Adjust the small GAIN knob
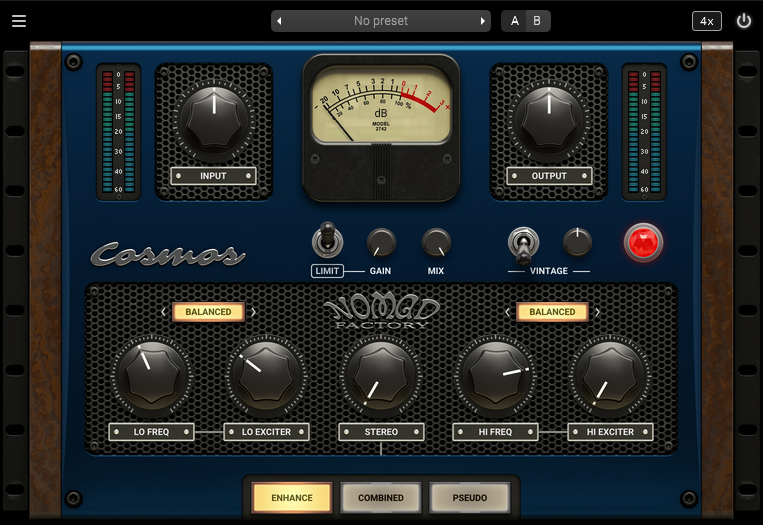The width and height of the screenshot is (763, 525). [381, 242]
